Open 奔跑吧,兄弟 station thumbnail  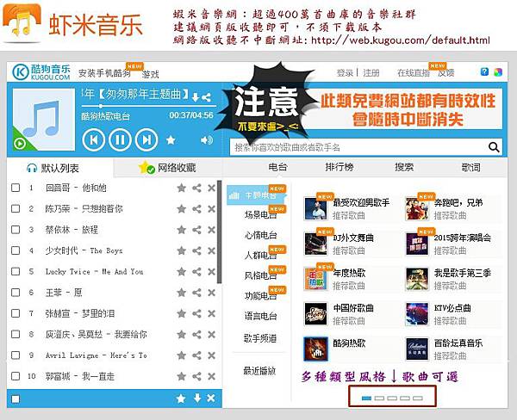click(x=417, y=208)
